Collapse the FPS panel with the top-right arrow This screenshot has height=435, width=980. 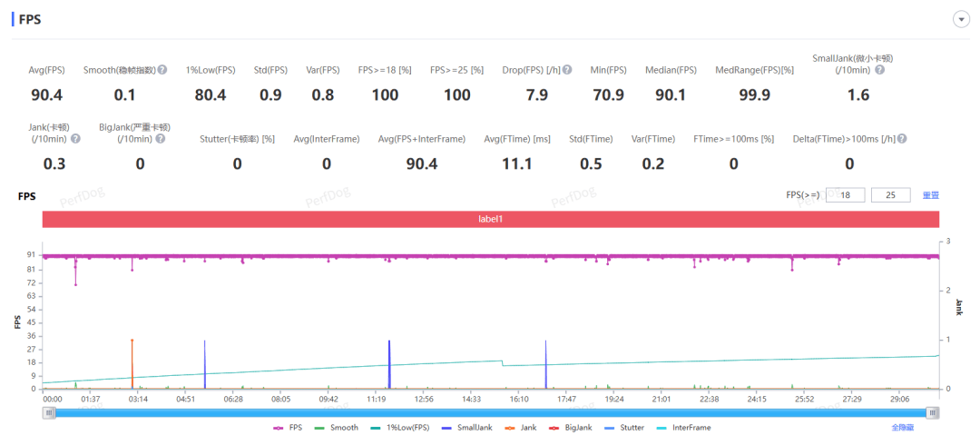tap(960, 20)
